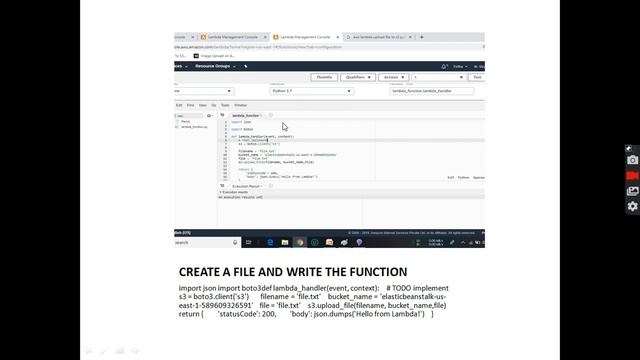The height and width of the screenshot is (360, 640).
Task: Show hidden system tray icons chevron
Action: [463, 242]
